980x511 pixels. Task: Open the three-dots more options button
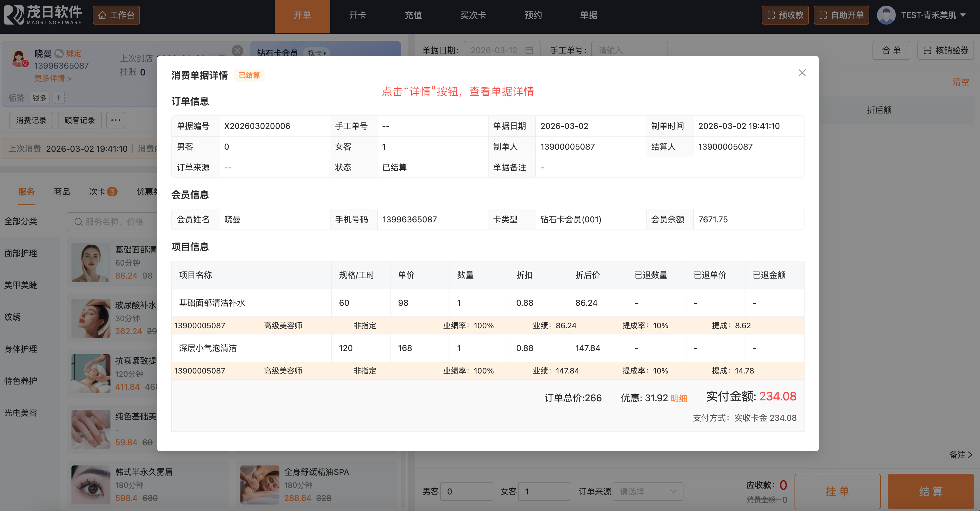click(x=116, y=120)
